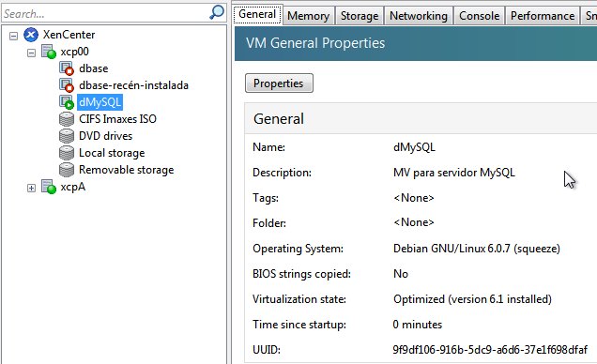Select XenCenter in the tree
Image resolution: width=597 pixels, height=364 pixels.
[69, 35]
